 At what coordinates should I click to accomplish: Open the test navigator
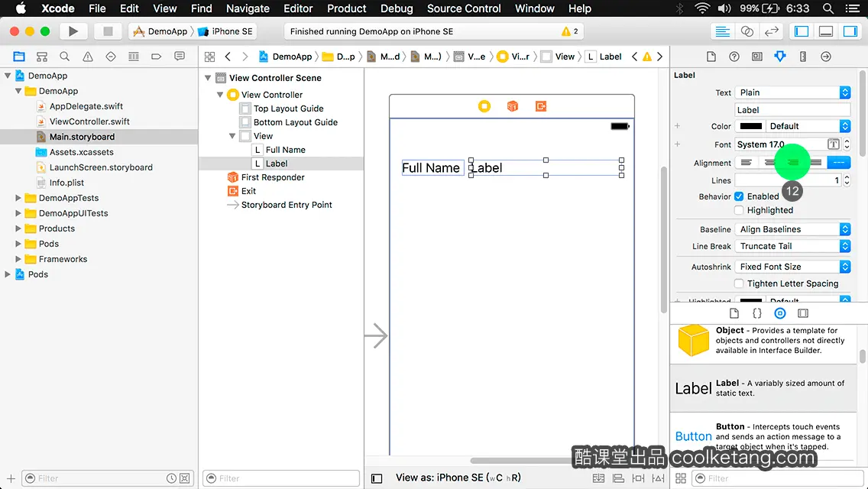click(111, 57)
